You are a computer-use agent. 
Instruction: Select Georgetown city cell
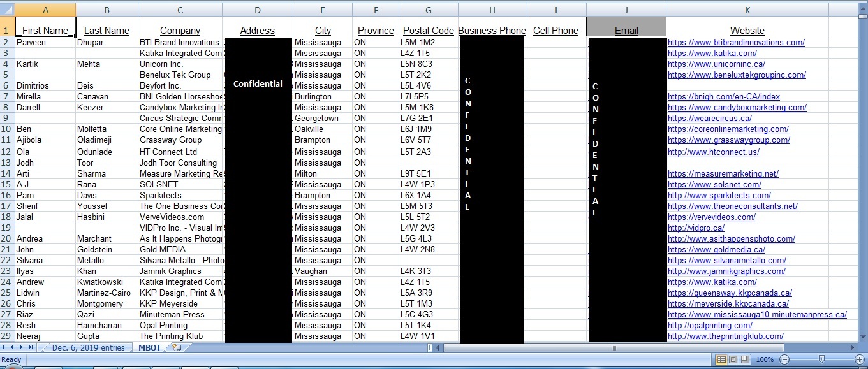pos(323,119)
